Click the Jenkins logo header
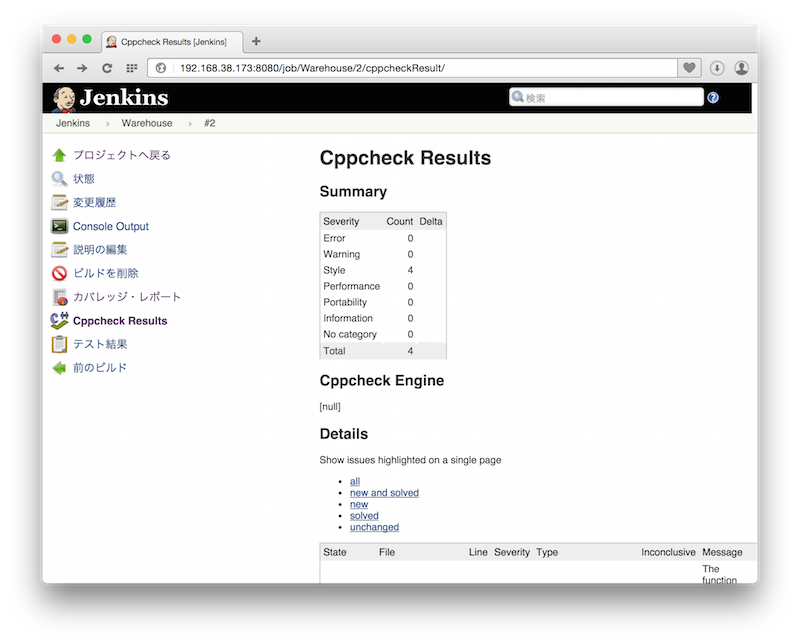The width and height of the screenshot is (800, 644). pyautogui.click(x=111, y=98)
